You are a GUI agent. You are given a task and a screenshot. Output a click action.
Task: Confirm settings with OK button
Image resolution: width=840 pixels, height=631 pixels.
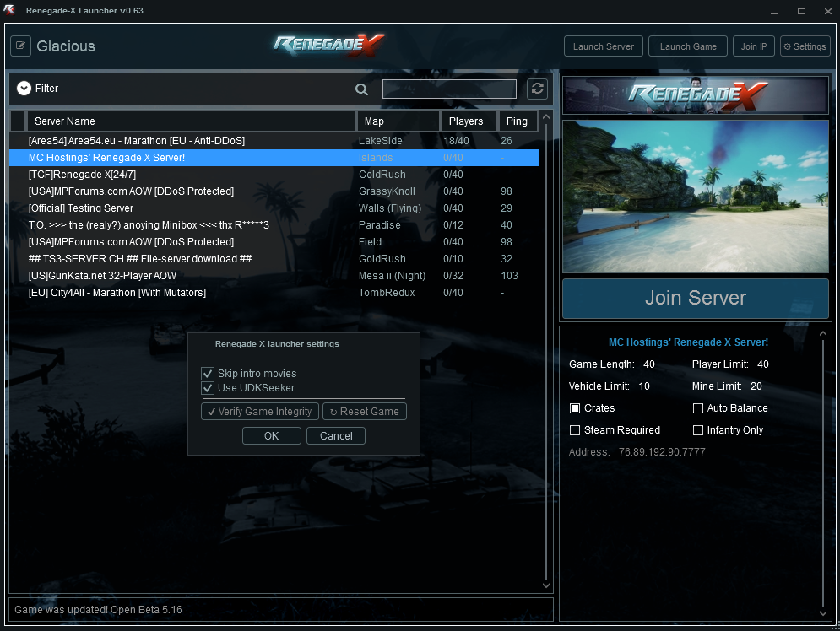pyautogui.click(x=272, y=435)
